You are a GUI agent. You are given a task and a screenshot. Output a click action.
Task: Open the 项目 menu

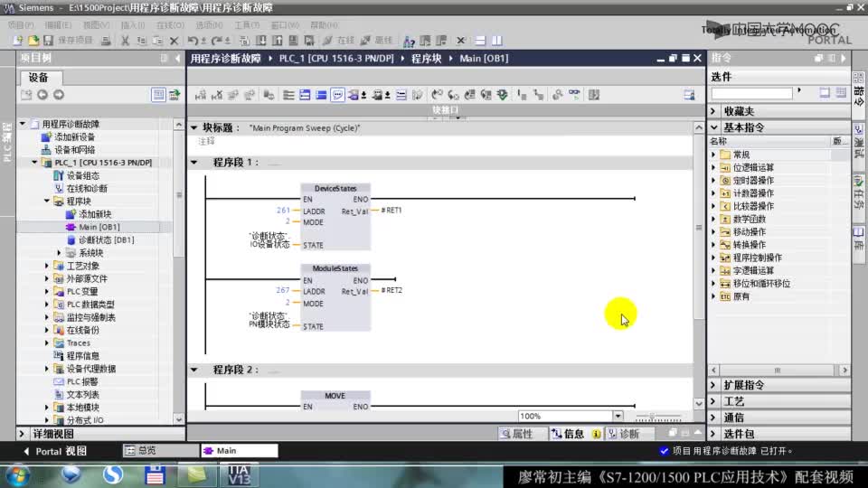pyautogui.click(x=21, y=25)
